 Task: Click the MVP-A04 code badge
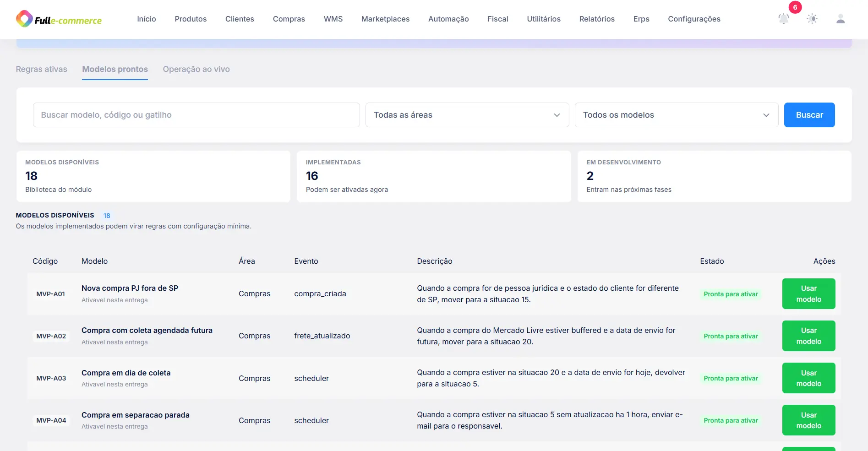click(51, 420)
